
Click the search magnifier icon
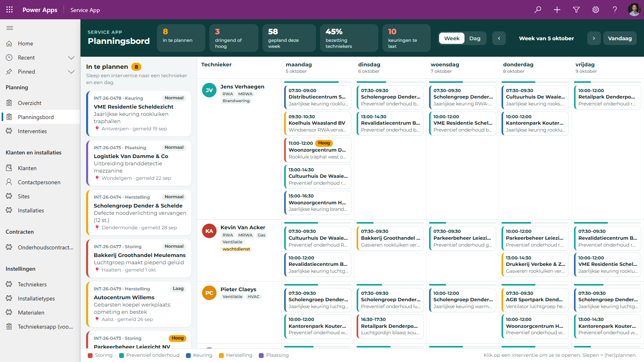538,10
